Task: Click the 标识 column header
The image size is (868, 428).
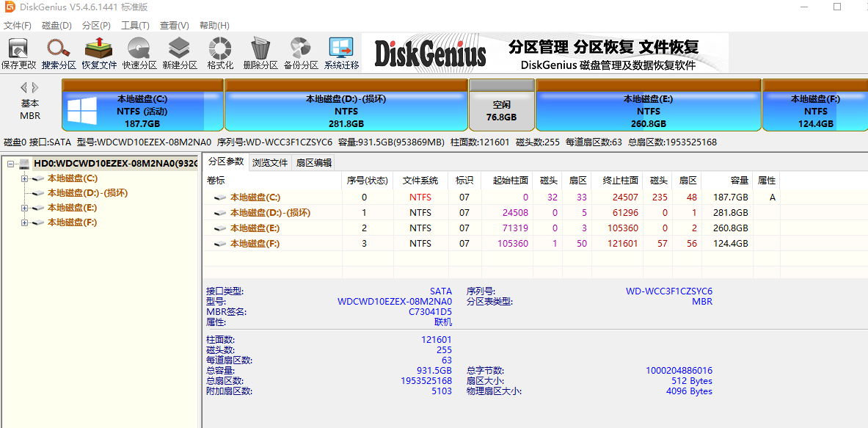Action: tap(464, 181)
